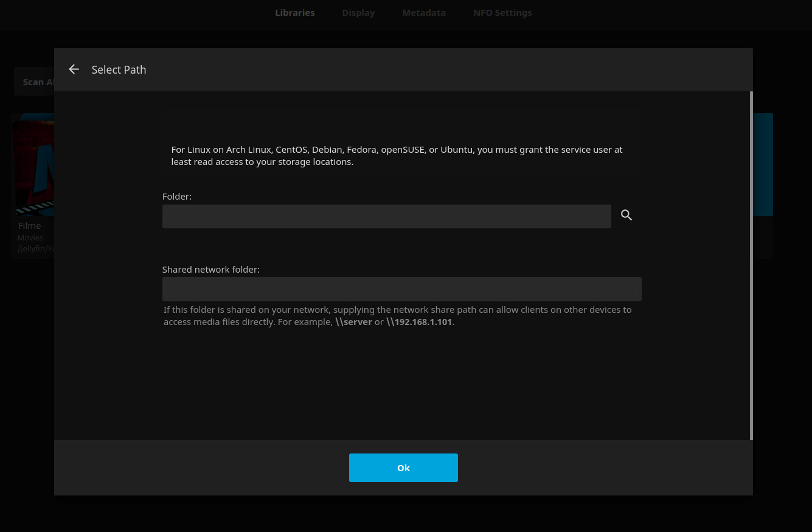Click the \\192.168.1.101 example text

419,322
